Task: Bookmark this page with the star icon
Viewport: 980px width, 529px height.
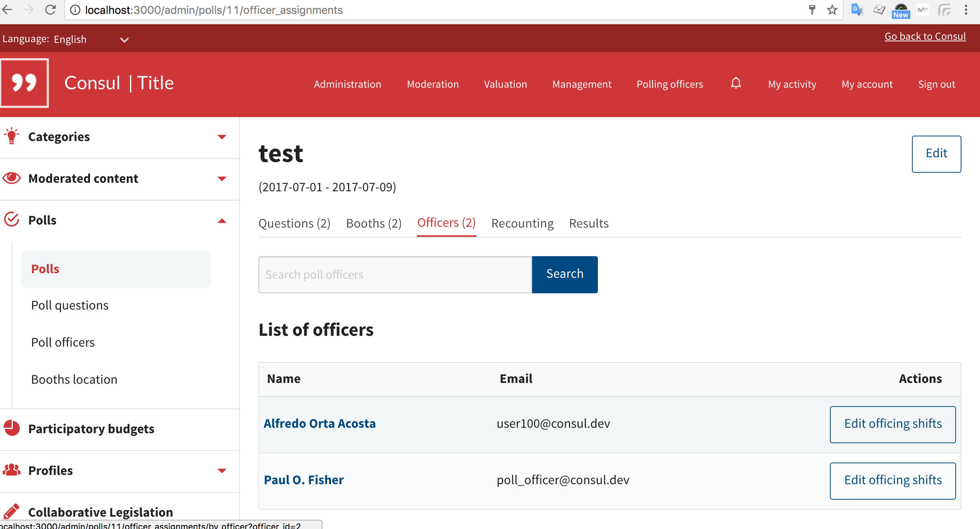Action: point(831,10)
